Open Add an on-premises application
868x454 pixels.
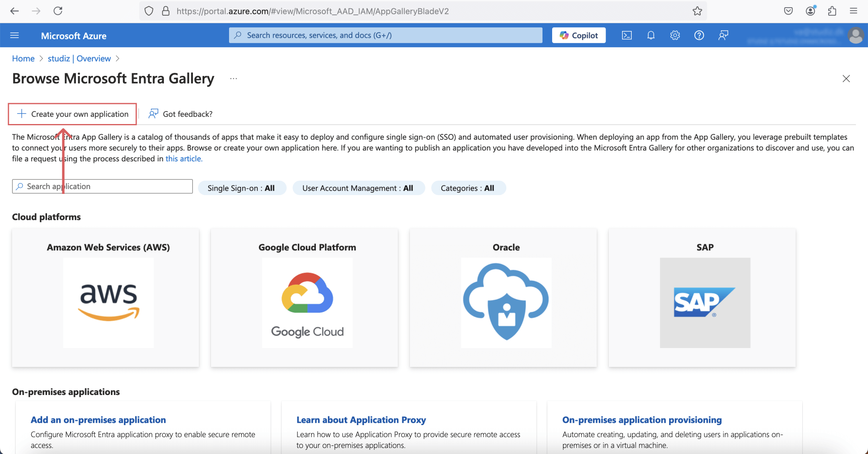98,420
